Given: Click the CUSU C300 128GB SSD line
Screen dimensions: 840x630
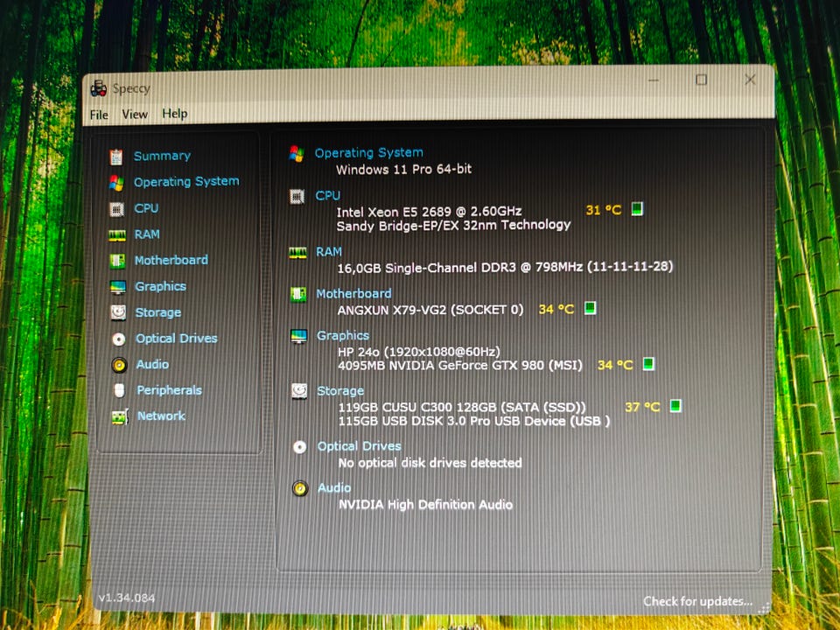Looking at the screenshot, I should 462,408.
